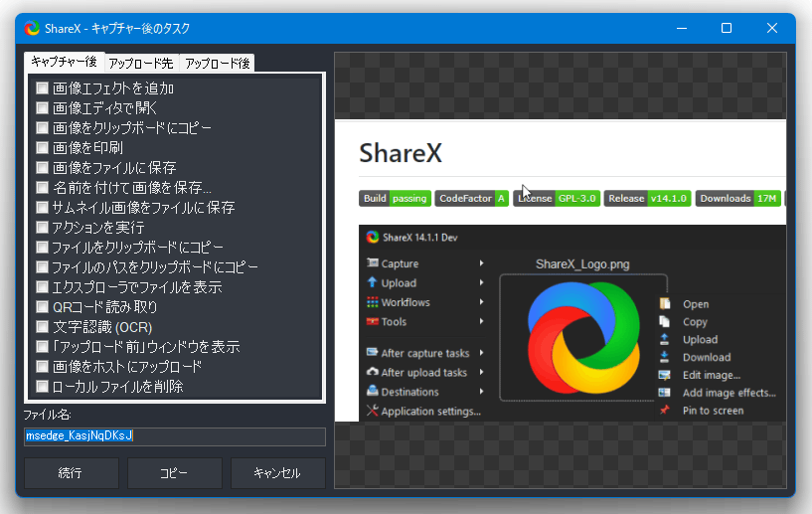Image resolution: width=812 pixels, height=514 pixels.
Task: Check 画像をファイルに保存 option
Action: (42, 167)
